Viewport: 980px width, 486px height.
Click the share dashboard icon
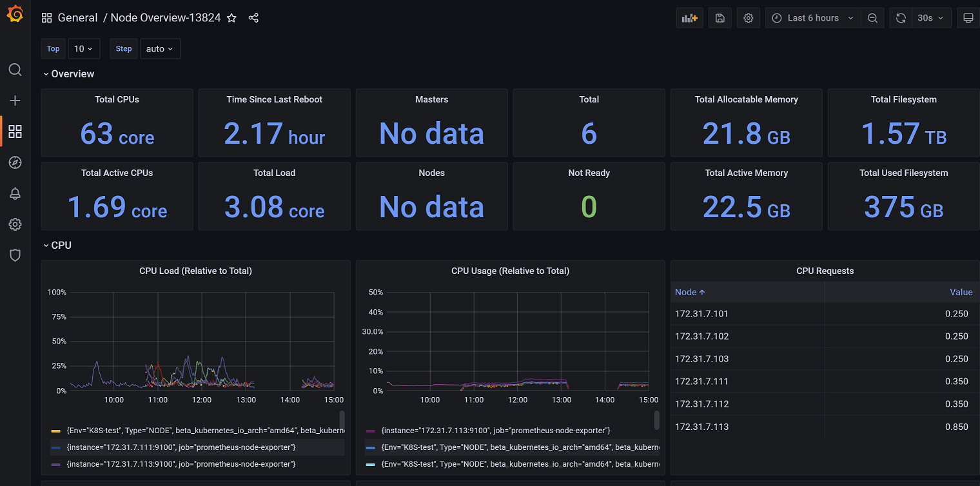(253, 18)
